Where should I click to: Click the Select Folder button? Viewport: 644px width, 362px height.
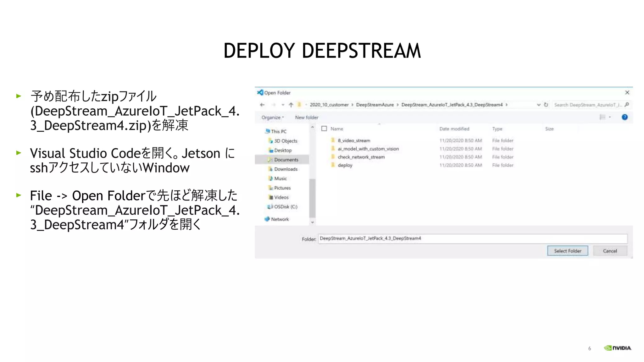coord(568,251)
